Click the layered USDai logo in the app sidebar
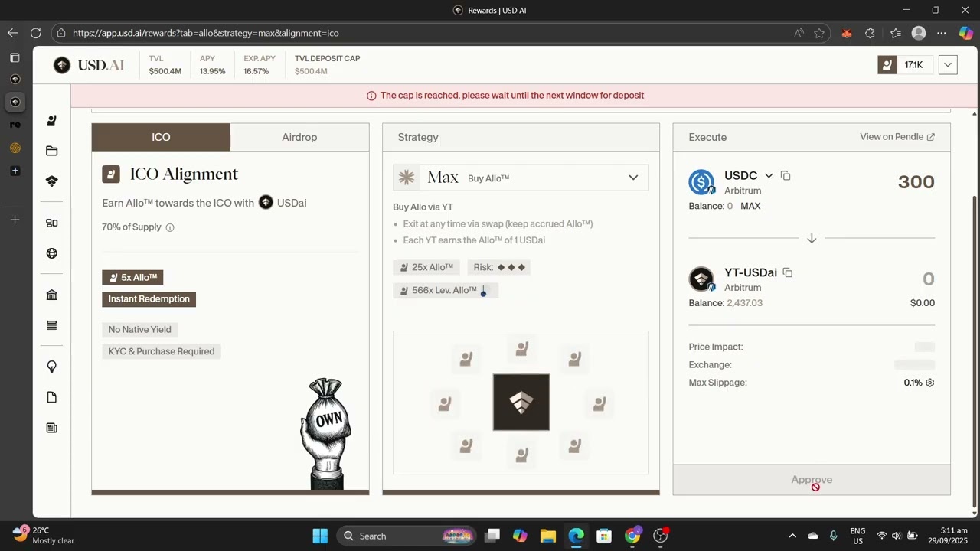Screen dimensions: 980x551 [x=52, y=181]
